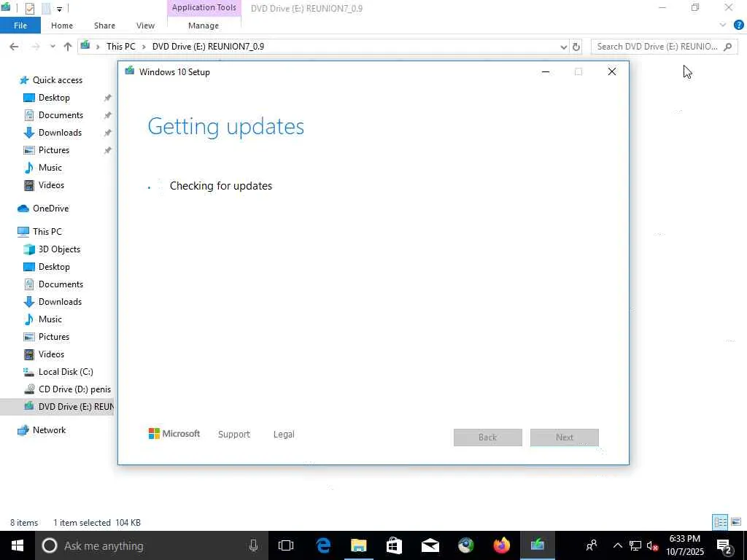The image size is (747, 560).
Task: Go back with the Explorer back arrow
Action: [14, 47]
